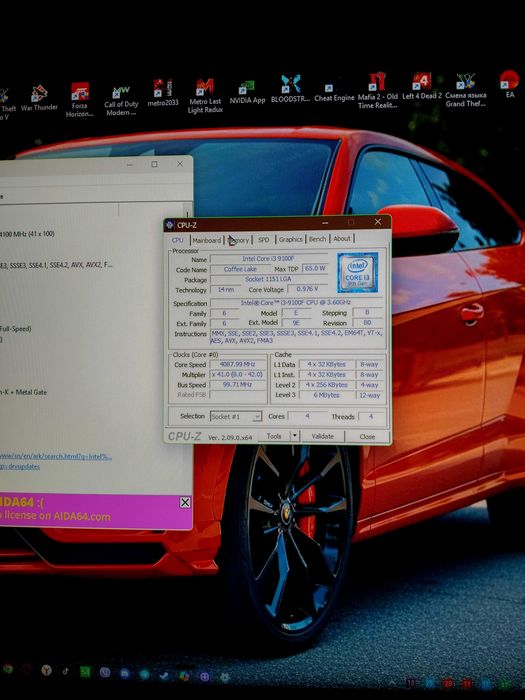Switch to the Mainboard tab in CPU-Z
The width and height of the screenshot is (525, 700).
point(207,240)
